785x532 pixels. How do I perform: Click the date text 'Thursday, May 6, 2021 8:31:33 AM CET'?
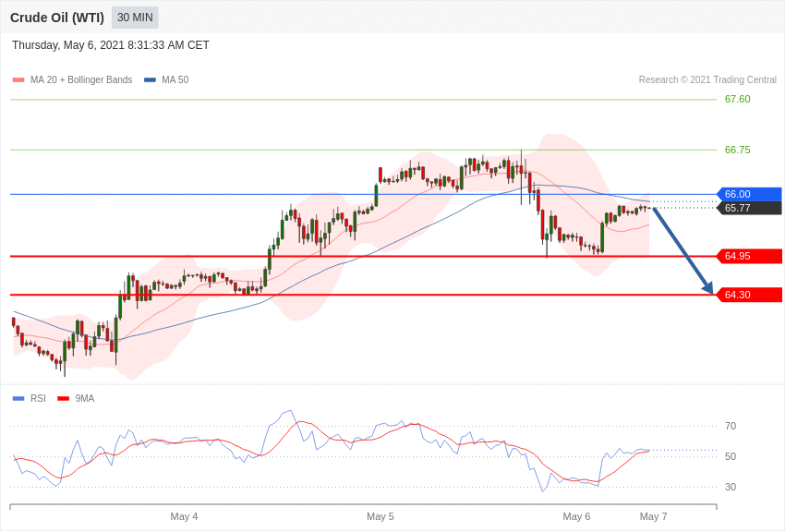(111, 45)
